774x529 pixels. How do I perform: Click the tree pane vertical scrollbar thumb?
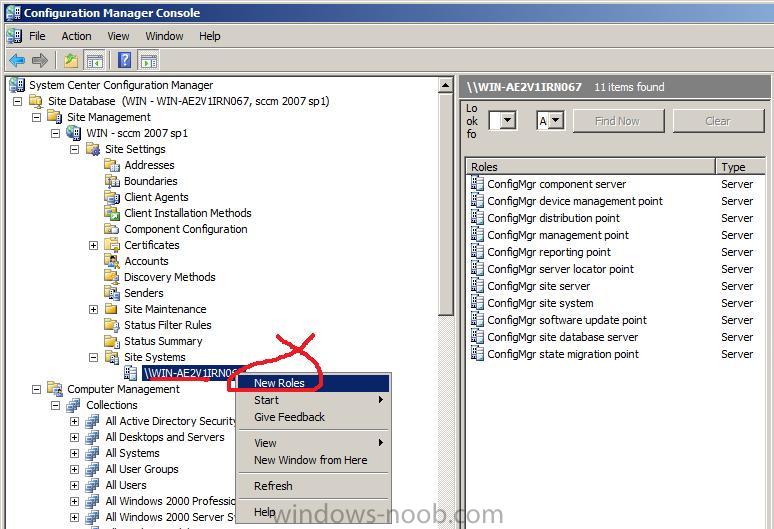point(445,204)
